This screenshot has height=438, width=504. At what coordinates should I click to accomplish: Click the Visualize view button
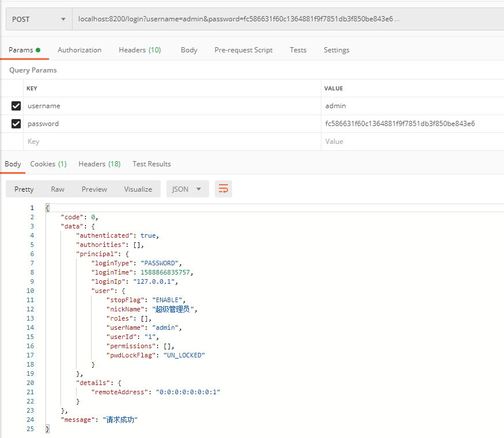[138, 189]
